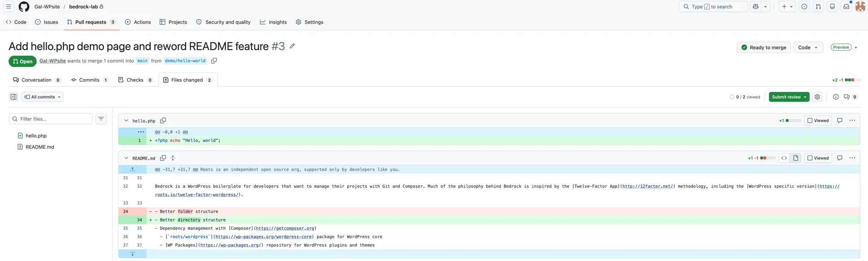Open README.md more options menu

pos(852,158)
